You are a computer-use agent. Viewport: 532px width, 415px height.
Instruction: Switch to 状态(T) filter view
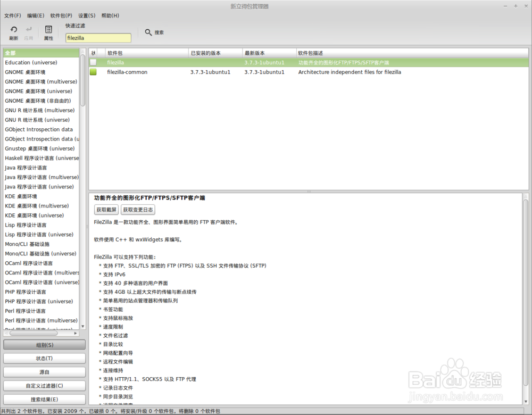click(x=44, y=358)
